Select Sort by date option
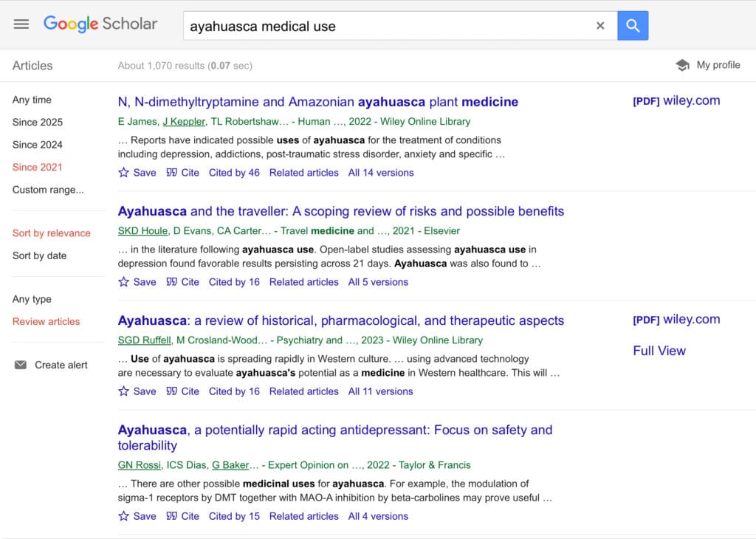Screen dimensions: 756x539 point(40,256)
